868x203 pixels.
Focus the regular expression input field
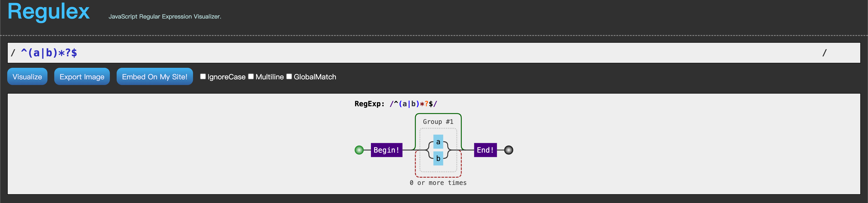[404, 53]
